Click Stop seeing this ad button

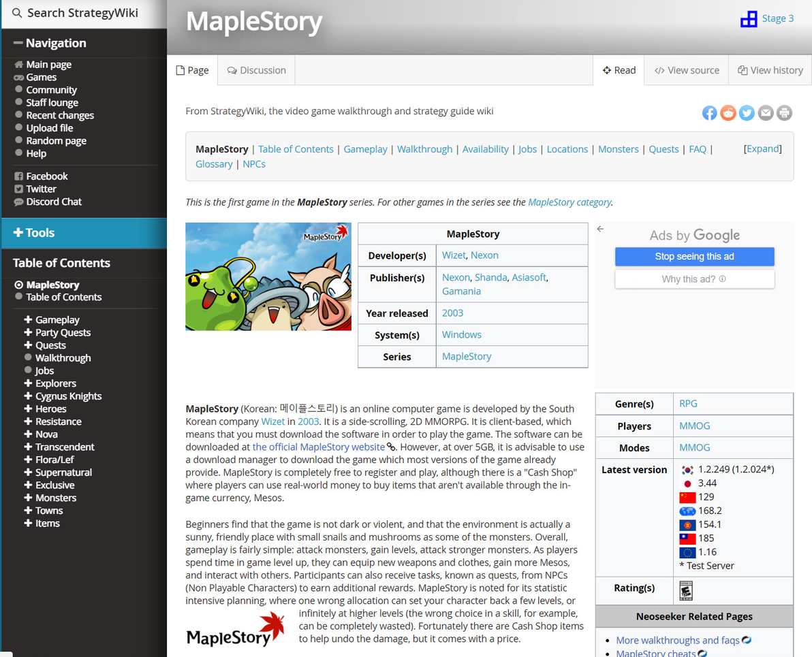(694, 256)
